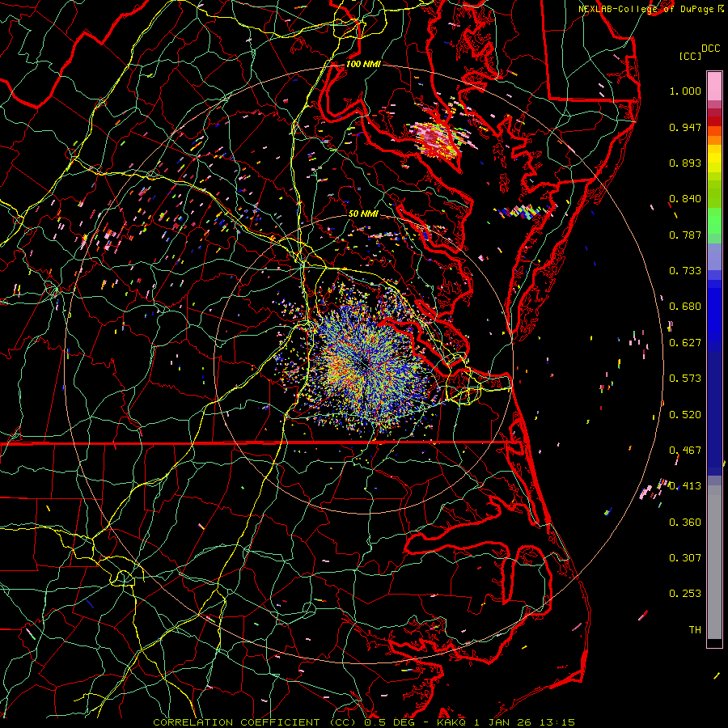Image resolution: width=728 pixels, height=728 pixels.
Task: Click the 0.733 scale value
Action: [685, 271]
